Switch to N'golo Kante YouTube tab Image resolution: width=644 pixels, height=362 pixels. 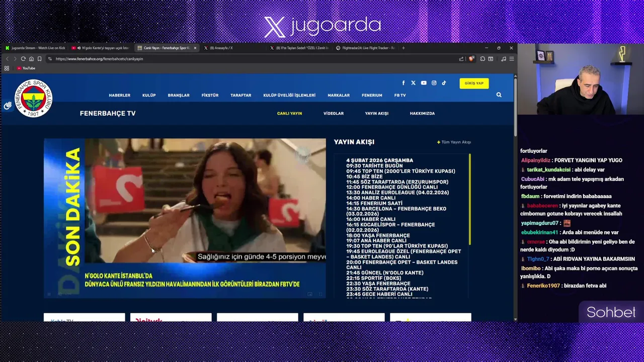point(101,48)
